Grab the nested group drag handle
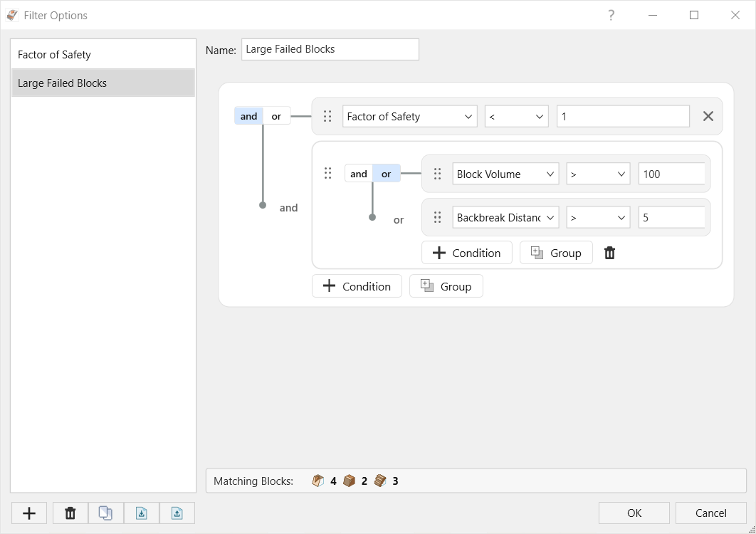The height and width of the screenshot is (534, 756). pyautogui.click(x=328, y=173)
